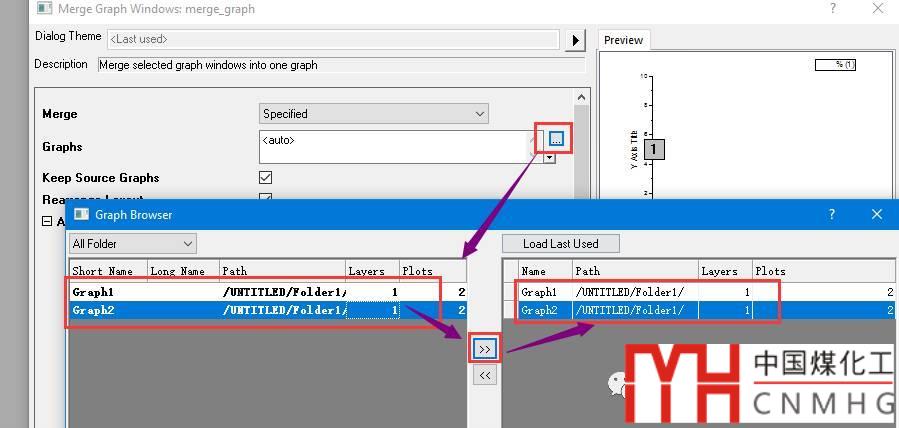The image size is (899, 428).
Task: Click right list Path column header
Action: click(x=636, y=271)
